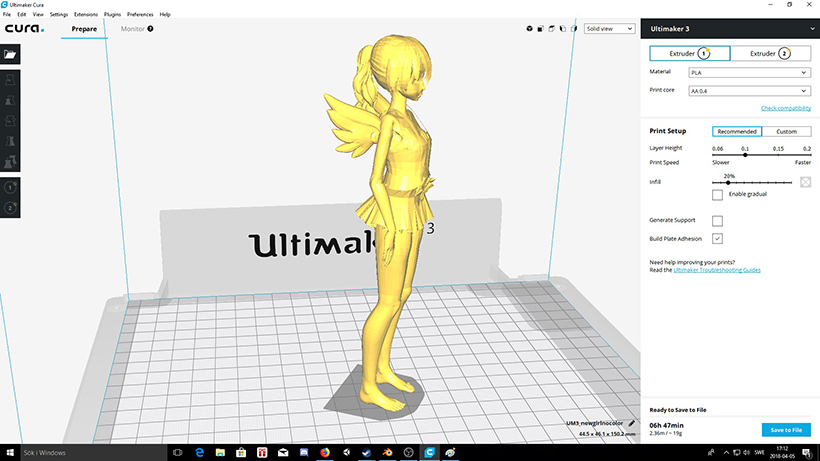Click the Save to File button
Viewport: 820px width, 461px height.
tap(786, 430)
